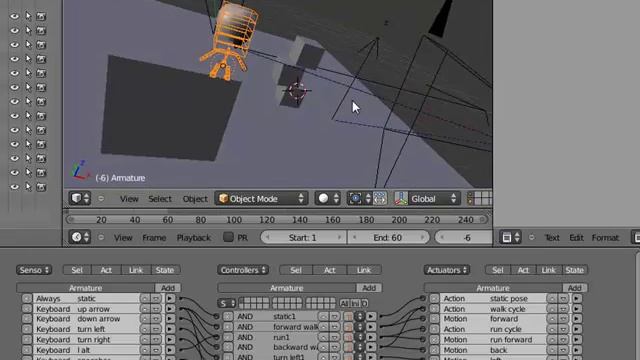Open the Sensors visibility dropdown
The width and height of the screenshot is (640, 360).
pos(34,270)
